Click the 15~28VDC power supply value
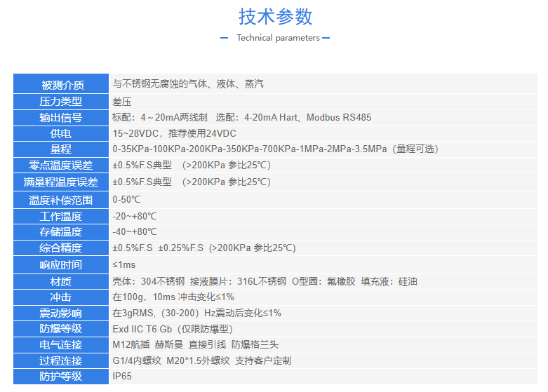548x392 pixels. [175, 133]
